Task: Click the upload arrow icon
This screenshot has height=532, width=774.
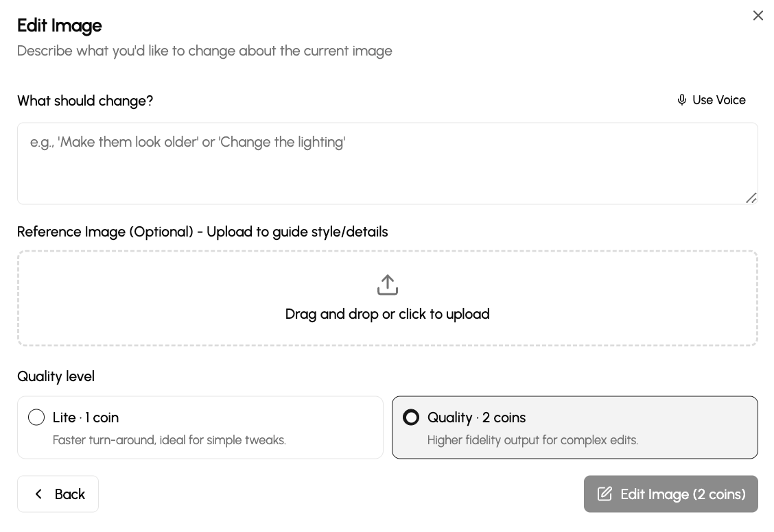Action: point(388,285)
